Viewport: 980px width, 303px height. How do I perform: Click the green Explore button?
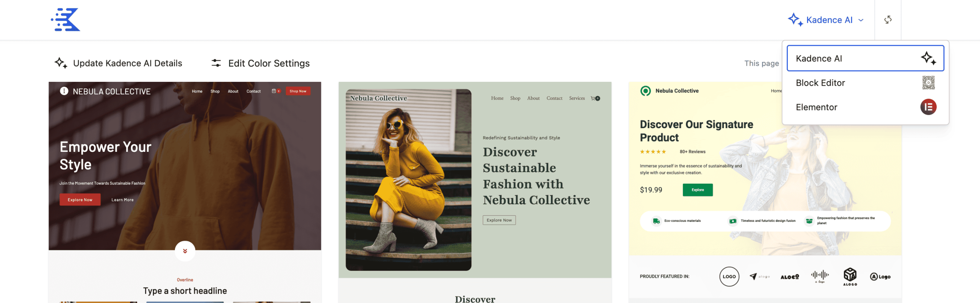click(697, 190)
